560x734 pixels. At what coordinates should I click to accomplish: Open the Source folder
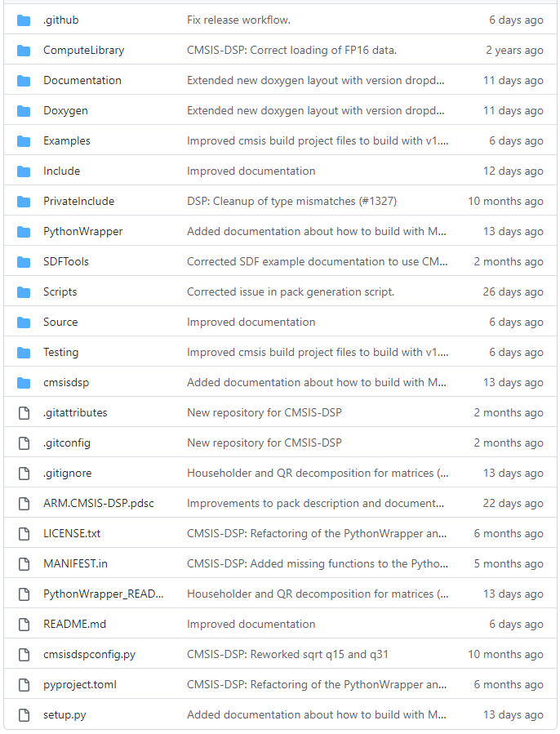(60, 322)
